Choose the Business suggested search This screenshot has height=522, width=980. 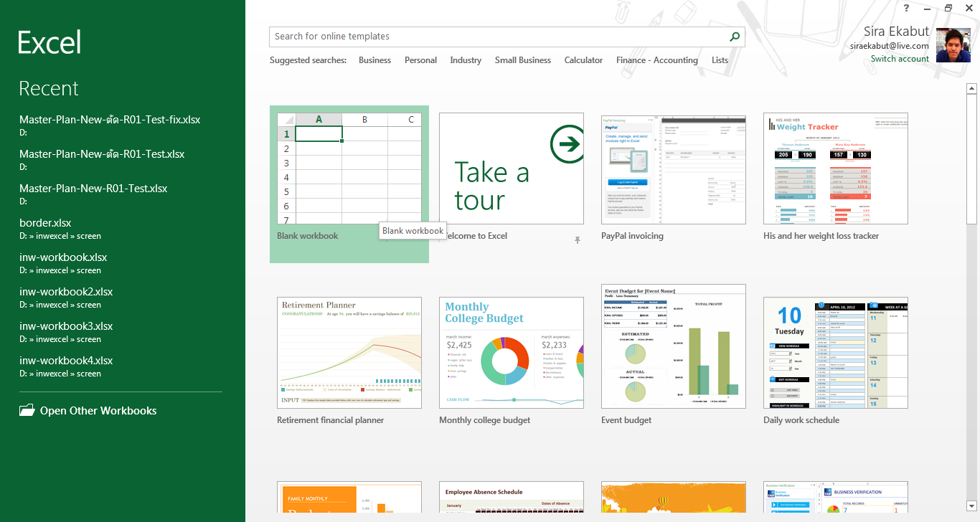374,60
